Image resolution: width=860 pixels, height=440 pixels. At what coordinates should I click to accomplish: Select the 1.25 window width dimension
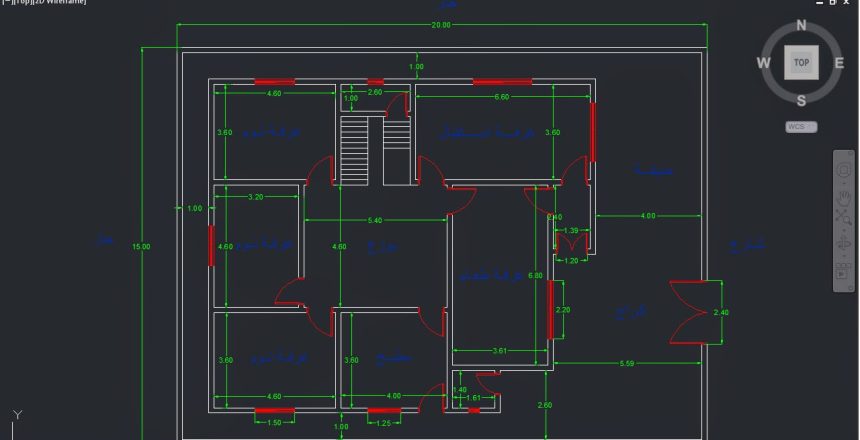tap(383, 422)
